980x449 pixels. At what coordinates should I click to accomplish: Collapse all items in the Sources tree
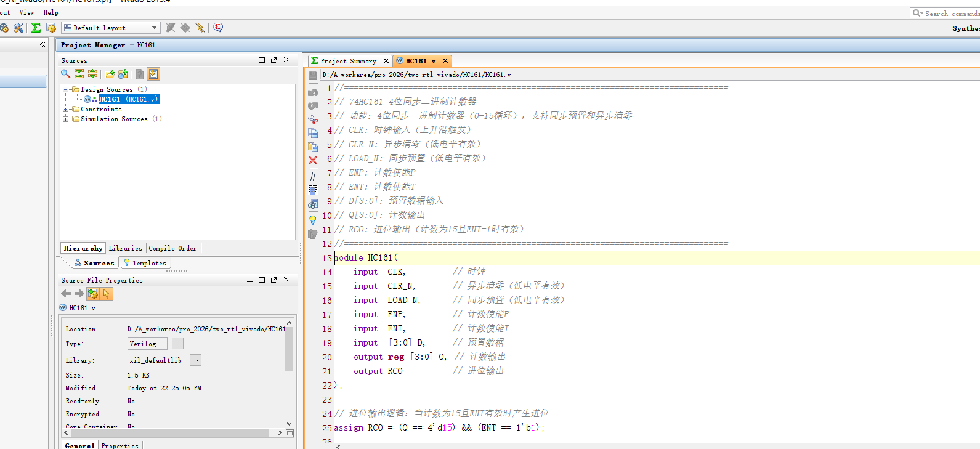tap(79, 74)
